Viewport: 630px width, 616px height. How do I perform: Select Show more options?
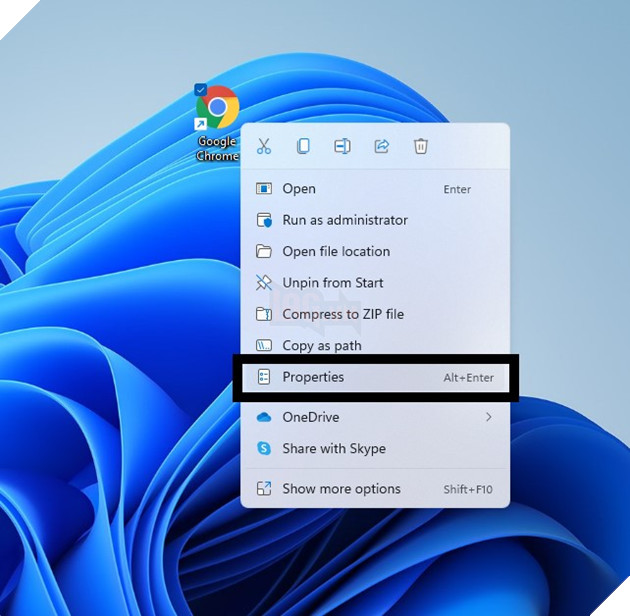pyautogui.click(x=375, y=489)
